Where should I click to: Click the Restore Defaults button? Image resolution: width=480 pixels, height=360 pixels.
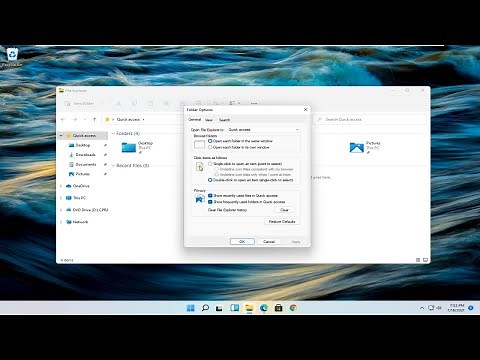click(282, 222)
